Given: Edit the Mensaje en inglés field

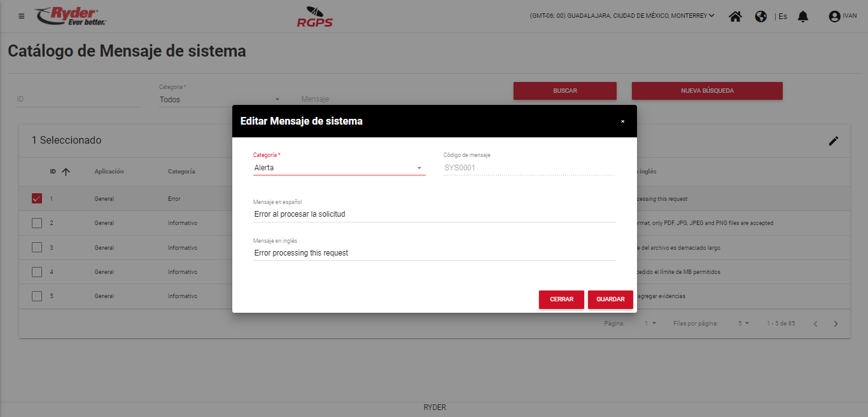Looking at the screenshot, I should pos(434,252).
